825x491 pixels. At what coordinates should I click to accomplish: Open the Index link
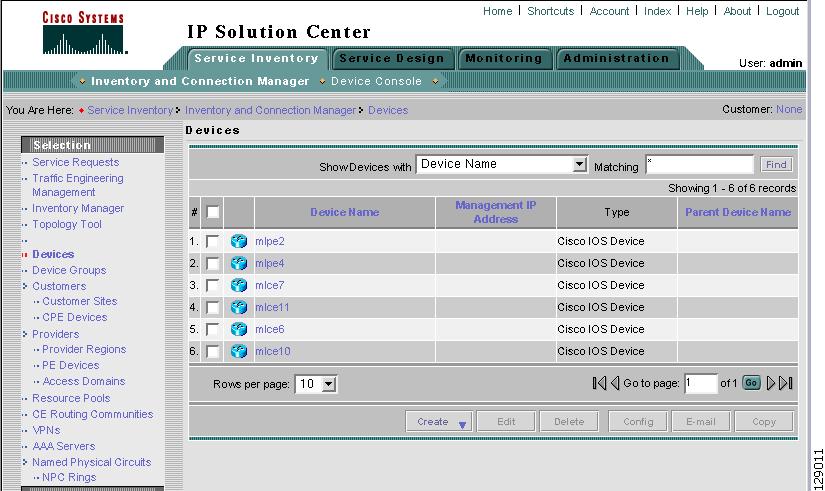coord(657,11)
